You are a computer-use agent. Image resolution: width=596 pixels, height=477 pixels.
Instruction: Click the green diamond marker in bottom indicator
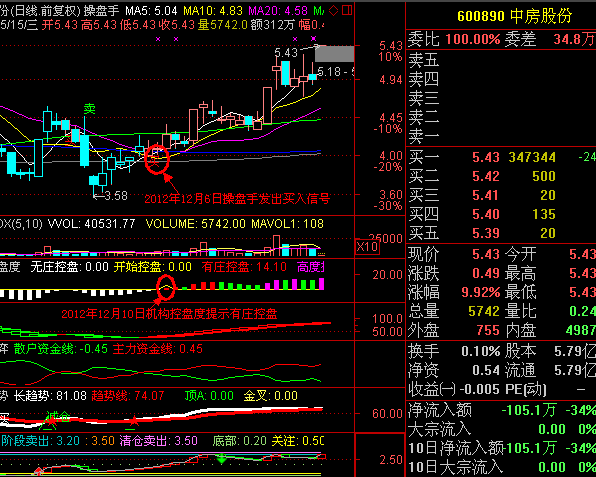point(222,458)
